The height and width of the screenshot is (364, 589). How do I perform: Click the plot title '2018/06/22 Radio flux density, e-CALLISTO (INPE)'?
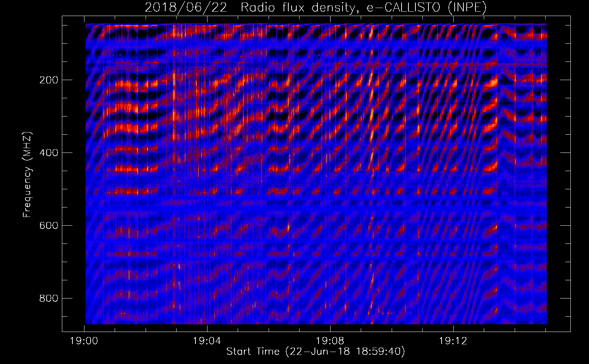point(316,8)
